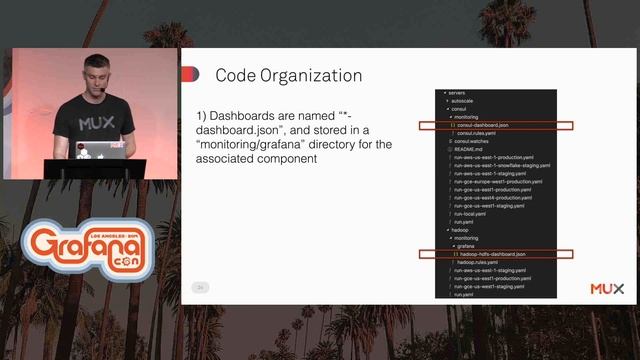Screen dimensions: 640x360
Task: Collapse the monitoring folder under hadoop
Action: click(x=451, y=238)
